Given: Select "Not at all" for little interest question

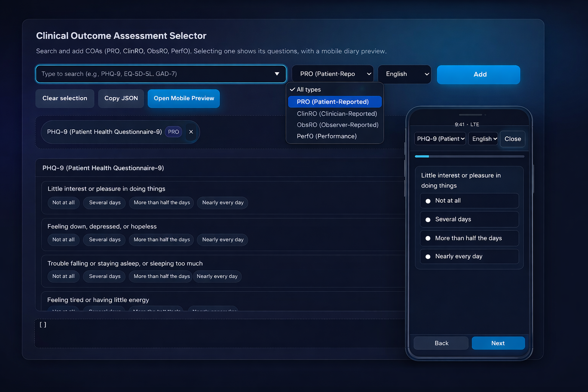Looking at the screenshot, I should pyautogui.click(x=63, y=203).
